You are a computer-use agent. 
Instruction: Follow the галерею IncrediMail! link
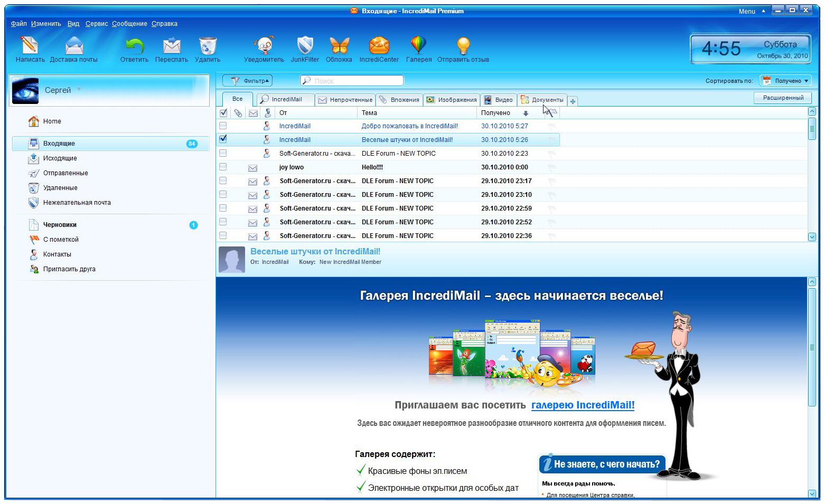[583, 405]
